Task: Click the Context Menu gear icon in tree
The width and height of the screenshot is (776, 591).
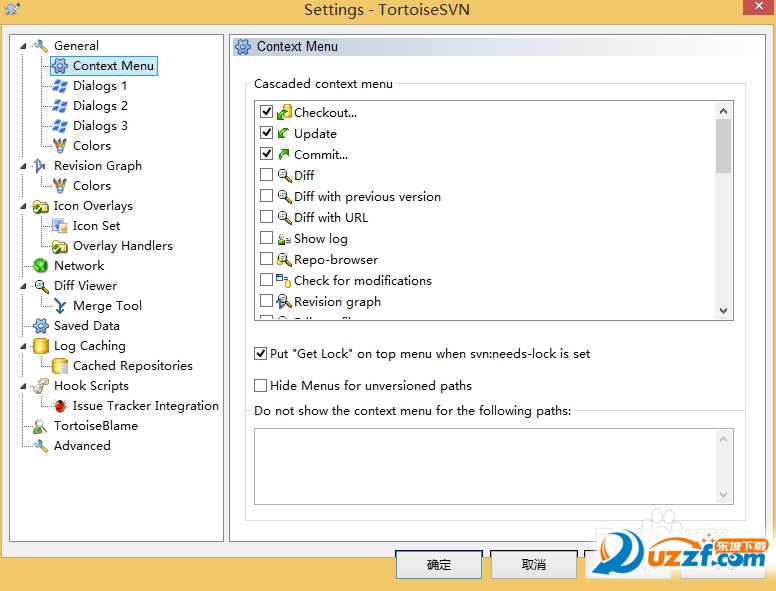Action: (60, 66)
